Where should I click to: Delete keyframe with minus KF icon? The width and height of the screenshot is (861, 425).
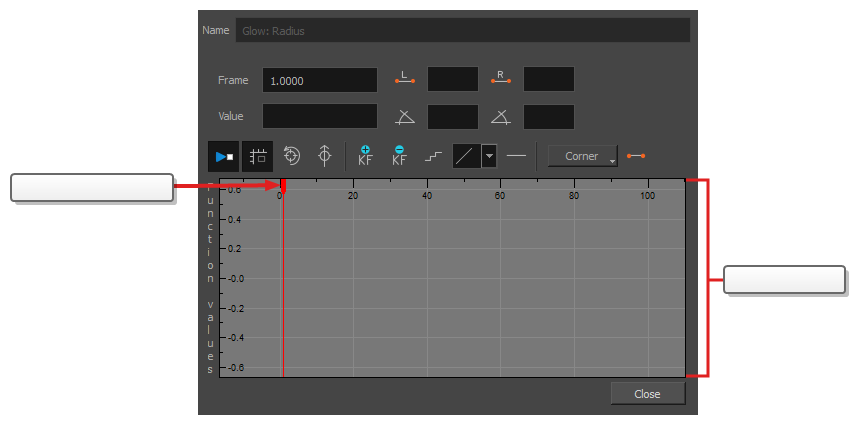[399, 156]
